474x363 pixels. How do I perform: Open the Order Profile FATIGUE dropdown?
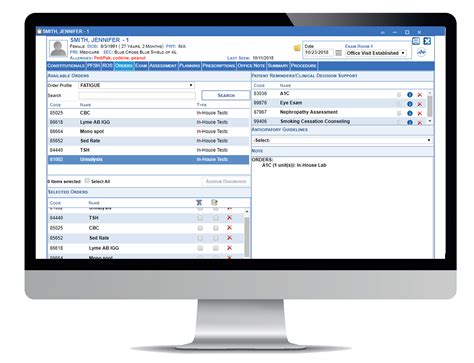(x=137, y=85)
